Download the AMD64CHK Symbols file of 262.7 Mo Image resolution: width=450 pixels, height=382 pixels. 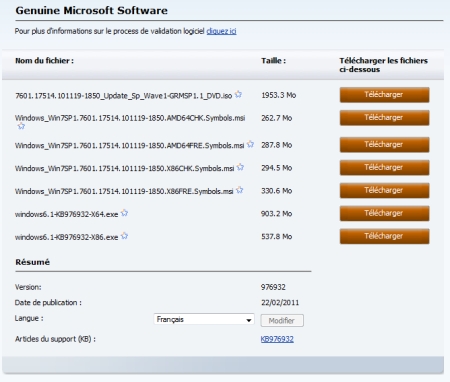coord(384,118)
